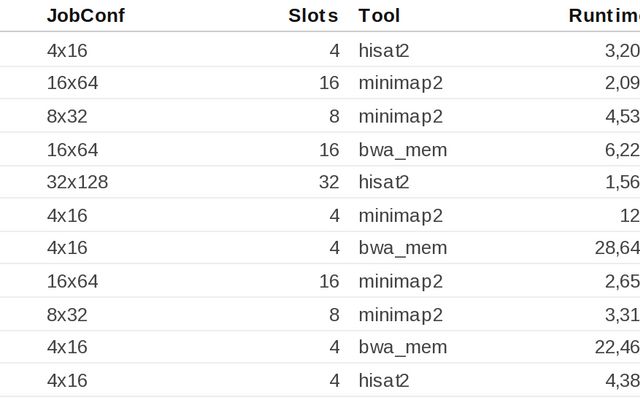The height and width of the screenshot is (400, 640).
Task: Click the runtime value starting 4,53
Action: click(x=622, y=116)
